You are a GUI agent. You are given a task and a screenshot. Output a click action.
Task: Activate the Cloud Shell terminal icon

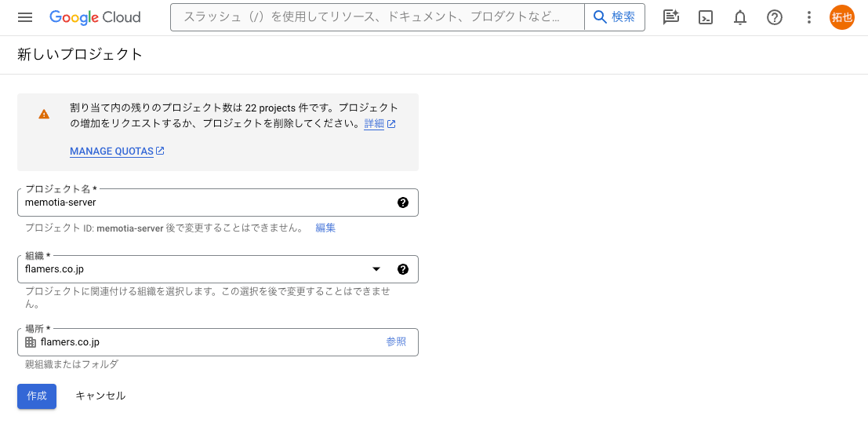tap(705, 17)
